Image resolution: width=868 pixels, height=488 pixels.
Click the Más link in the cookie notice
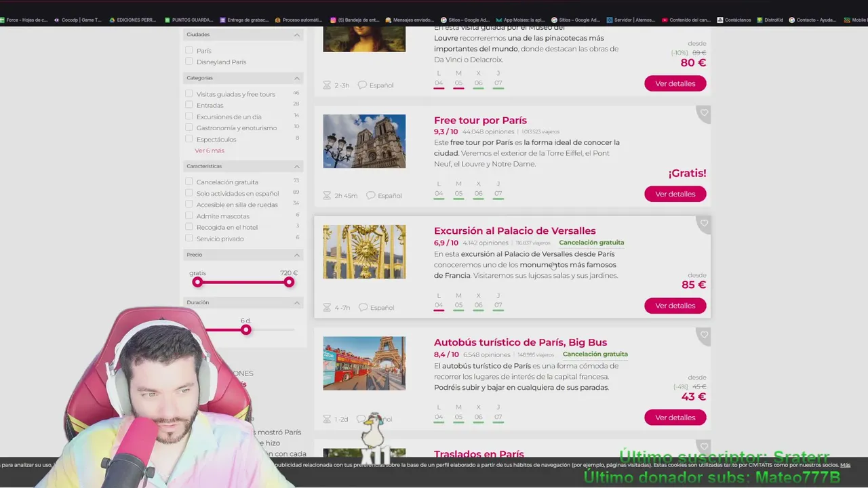point(845,465)
